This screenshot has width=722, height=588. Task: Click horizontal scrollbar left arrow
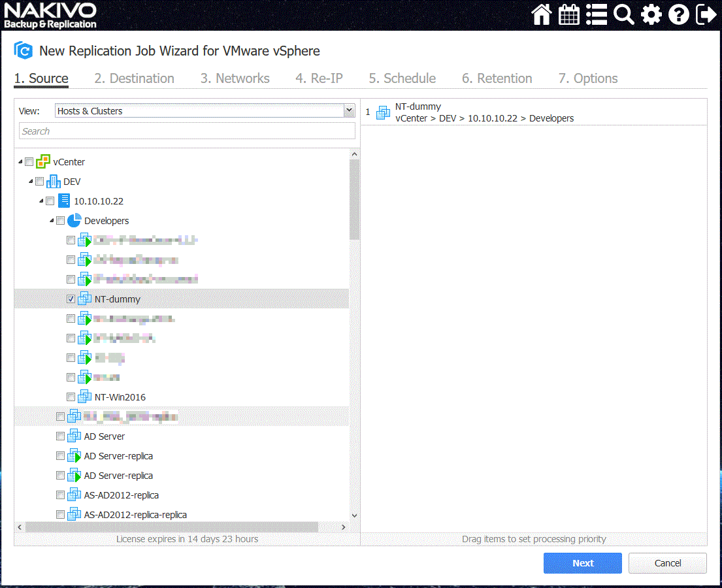coord(20,527)
